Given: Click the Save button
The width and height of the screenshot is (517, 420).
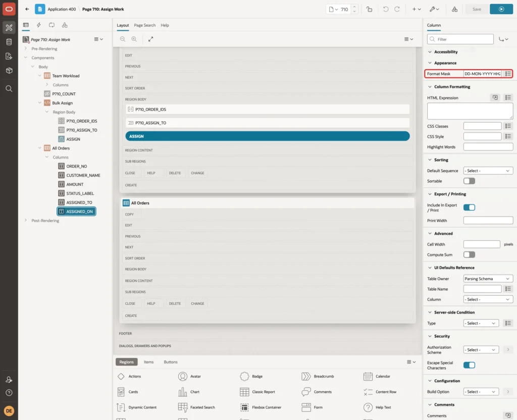Looking at the screenshot, I should [477, 9].
